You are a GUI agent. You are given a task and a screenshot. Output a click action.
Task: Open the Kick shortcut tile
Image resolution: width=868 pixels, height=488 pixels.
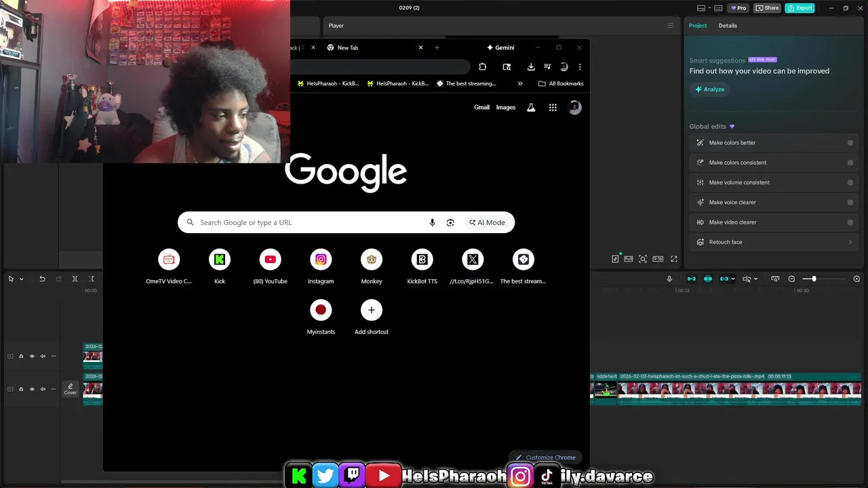(220, 266)
